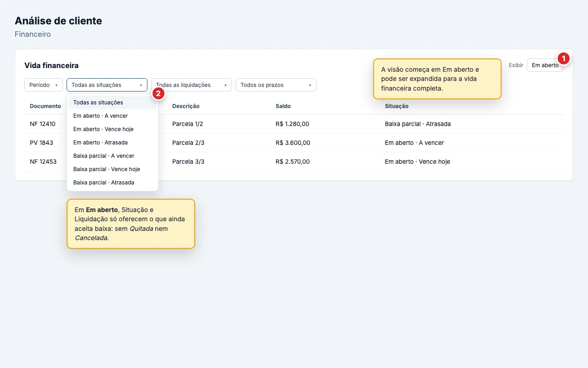Click Parcela 3/3 description cell

[x=188, y=162]
